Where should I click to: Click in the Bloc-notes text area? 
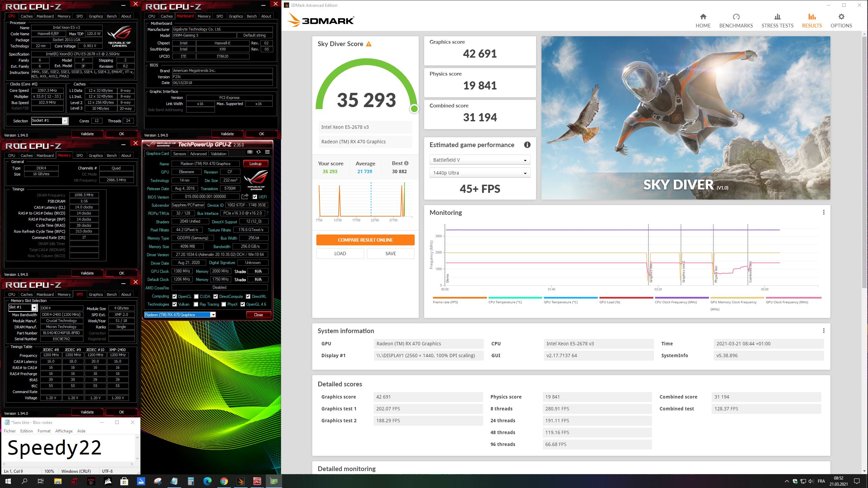pyautogui.click(x=69, y=447)
